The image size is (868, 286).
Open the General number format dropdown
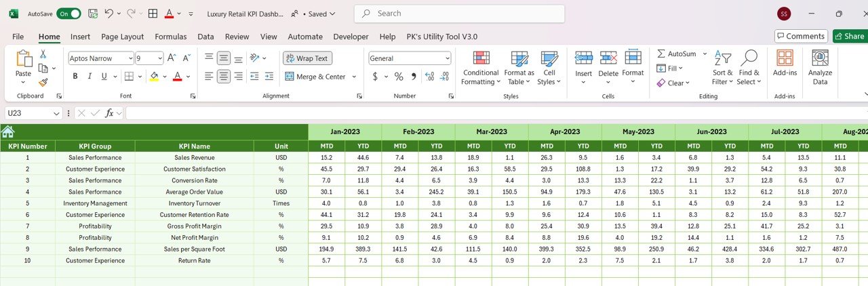click(446, 59)
